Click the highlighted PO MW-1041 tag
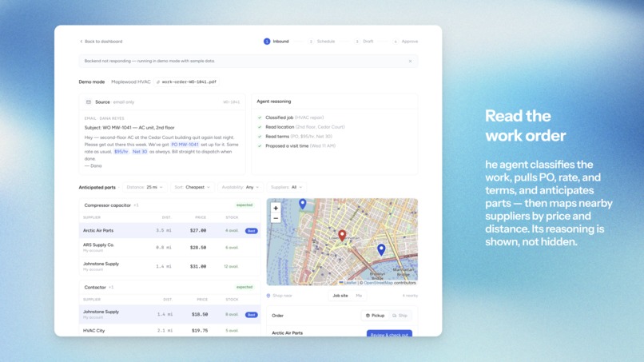644x362 pixels. click(185, 145)
